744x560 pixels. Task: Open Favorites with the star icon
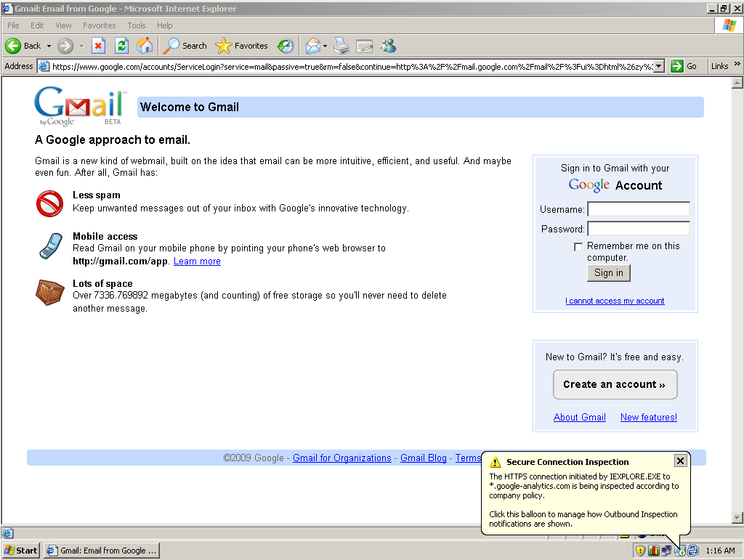tap(223, 46)
